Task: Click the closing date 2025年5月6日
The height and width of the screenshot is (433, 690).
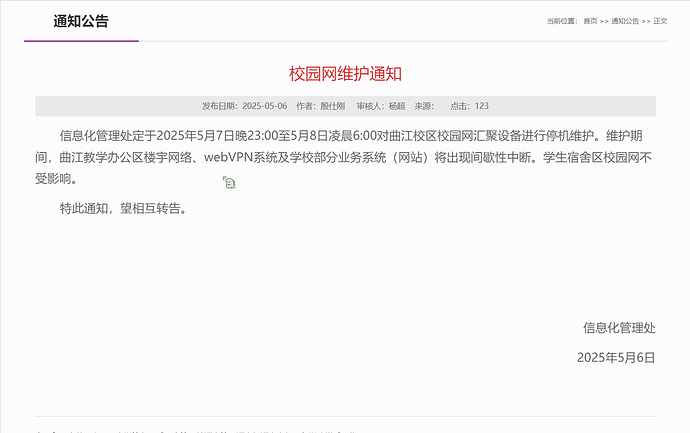Action: point(616,357)
